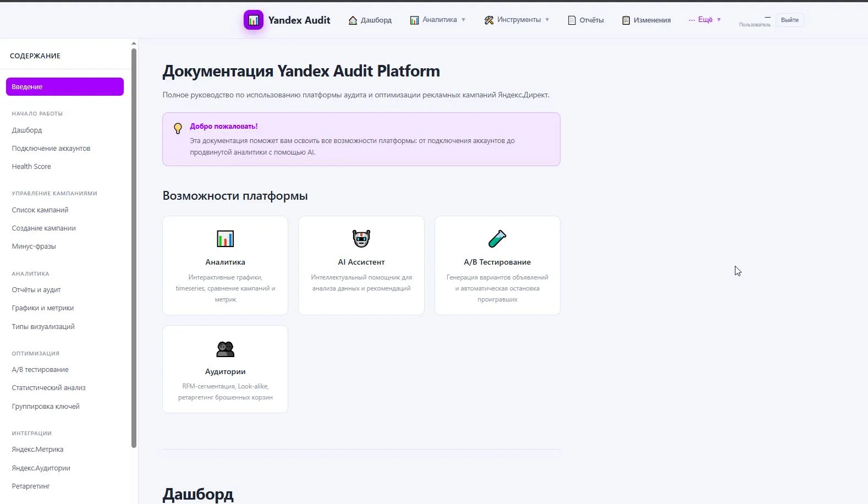The width and height of the screenshot is (868, 504).
Task: Click the tools icon beside Инструменты
Action: click(489, 20)
